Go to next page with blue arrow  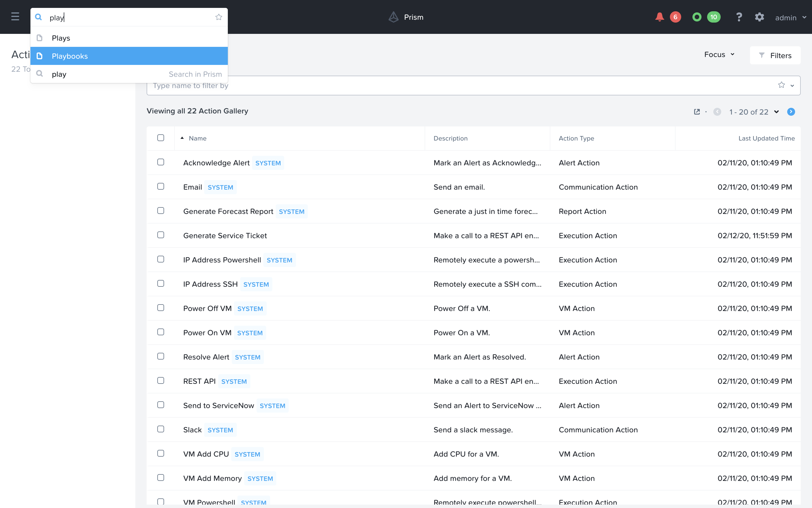tap(791, 112)
